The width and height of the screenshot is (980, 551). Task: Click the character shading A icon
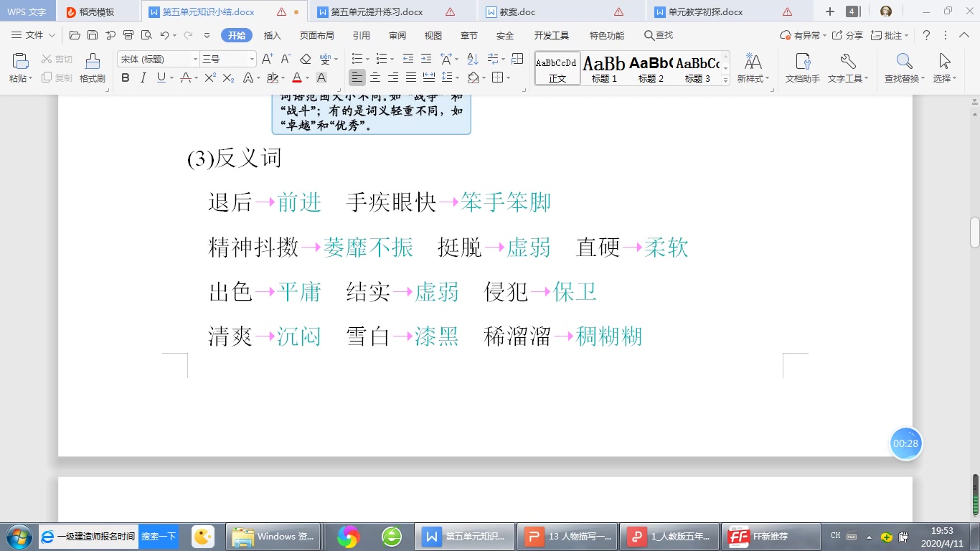tap(321, 77)
